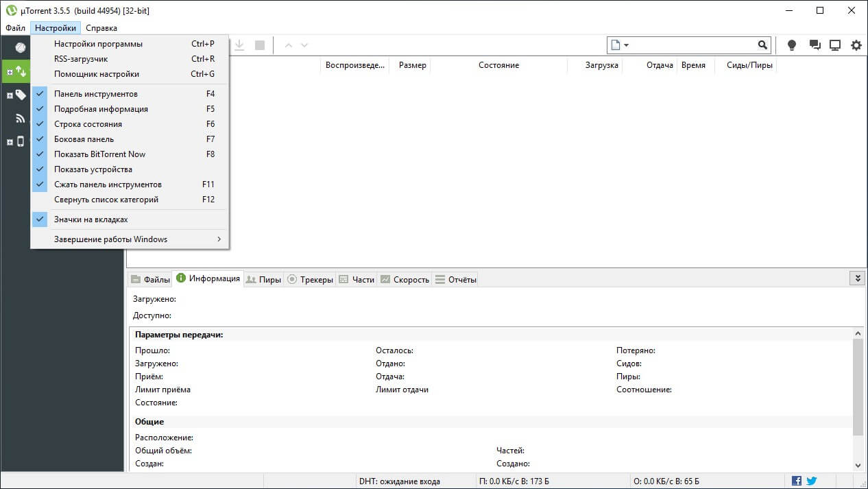Screen dimensions: 868x489
Task: Toggle Значки на вкладках option
Action: click(x=130, y=219)
